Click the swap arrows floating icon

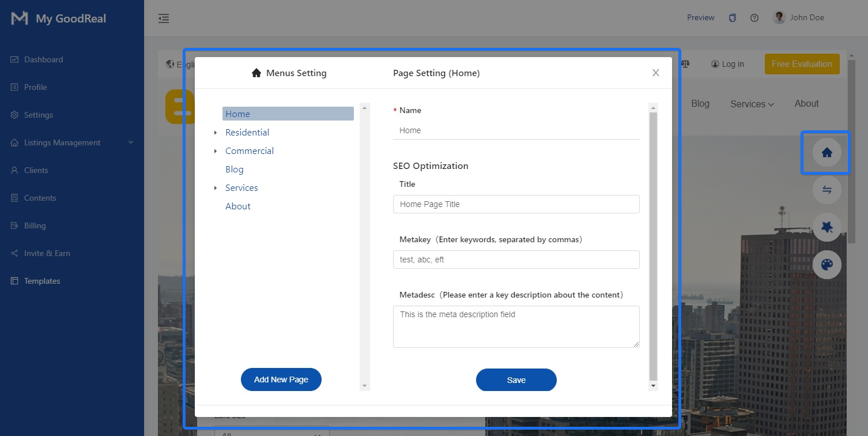[x=827, y=190]
